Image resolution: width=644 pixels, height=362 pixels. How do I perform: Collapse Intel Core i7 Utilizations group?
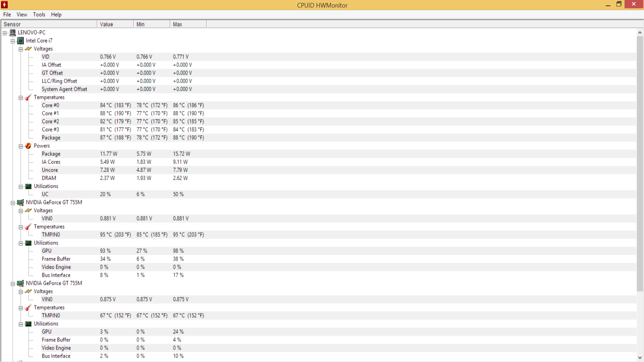click(21, 186)
